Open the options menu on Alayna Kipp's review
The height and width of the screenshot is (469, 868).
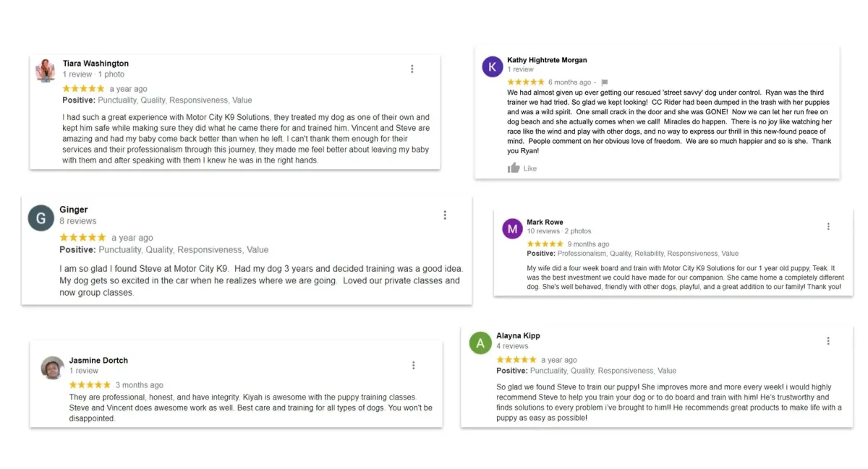(828, 341)
